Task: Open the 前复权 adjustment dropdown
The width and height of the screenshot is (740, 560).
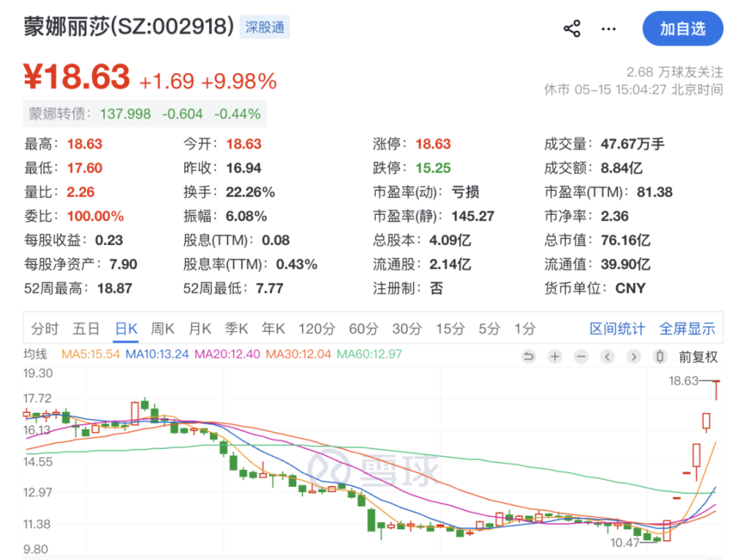Action: pyautogui.click(x=698, y=357)
